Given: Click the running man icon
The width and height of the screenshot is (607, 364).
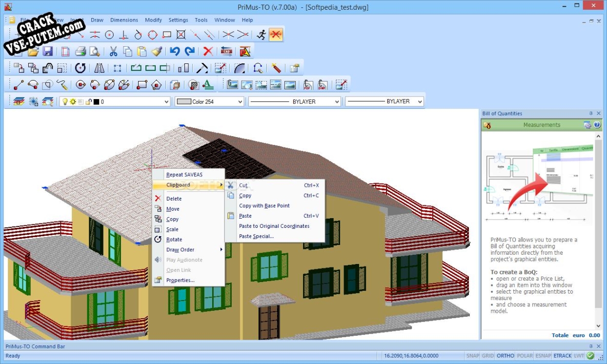Looking at the screenshot, I should (x=262, y=34).
